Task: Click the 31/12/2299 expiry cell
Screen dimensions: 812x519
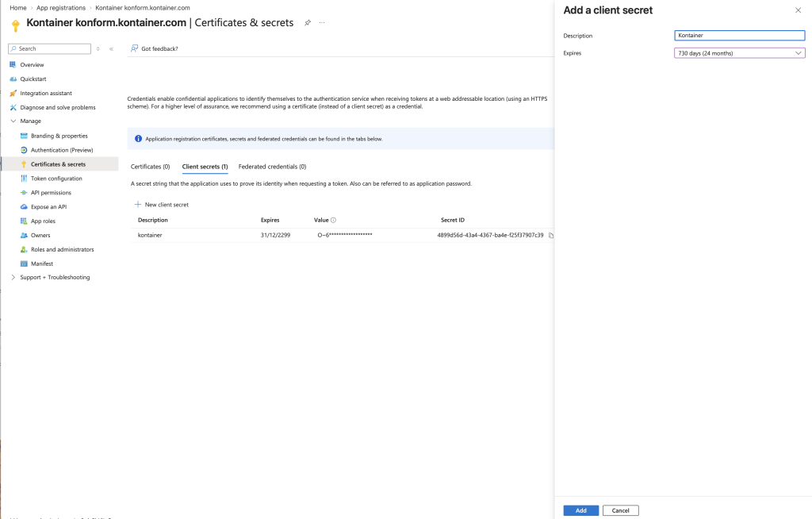Action: [275, 236]
